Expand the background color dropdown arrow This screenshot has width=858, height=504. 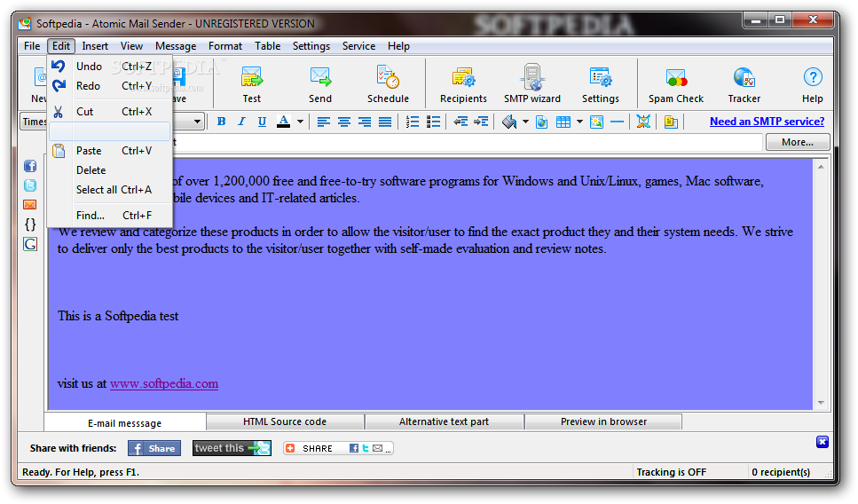(525, 122)
